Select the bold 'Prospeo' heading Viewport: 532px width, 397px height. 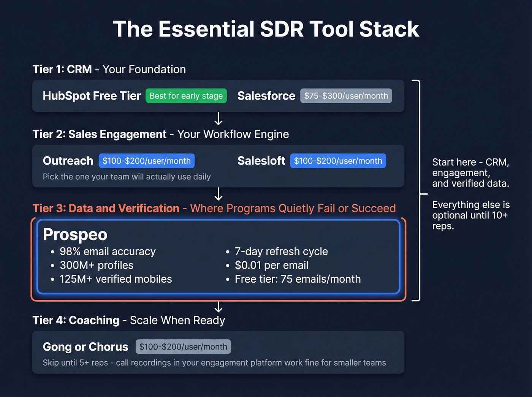click(x=75, y=234)
